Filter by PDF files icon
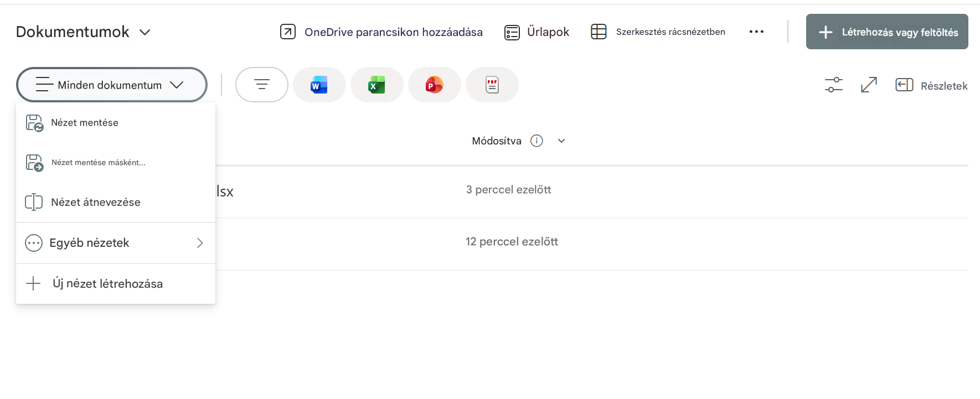Image resolution: width=980 pixels, height=399 pixels. (x=492, y=85)
